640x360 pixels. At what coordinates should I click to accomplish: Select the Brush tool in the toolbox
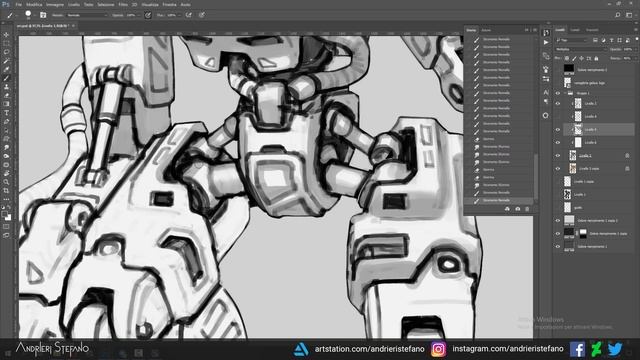click(6, 78)
